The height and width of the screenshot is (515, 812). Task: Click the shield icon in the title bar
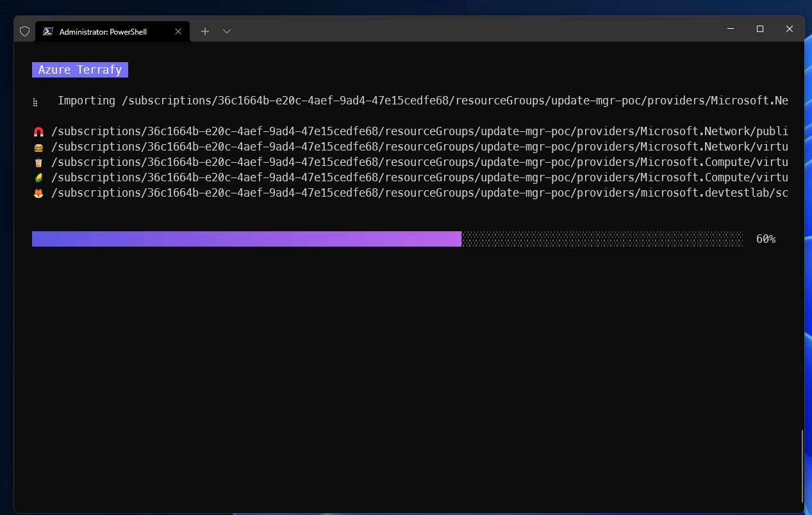coord(25,31)
